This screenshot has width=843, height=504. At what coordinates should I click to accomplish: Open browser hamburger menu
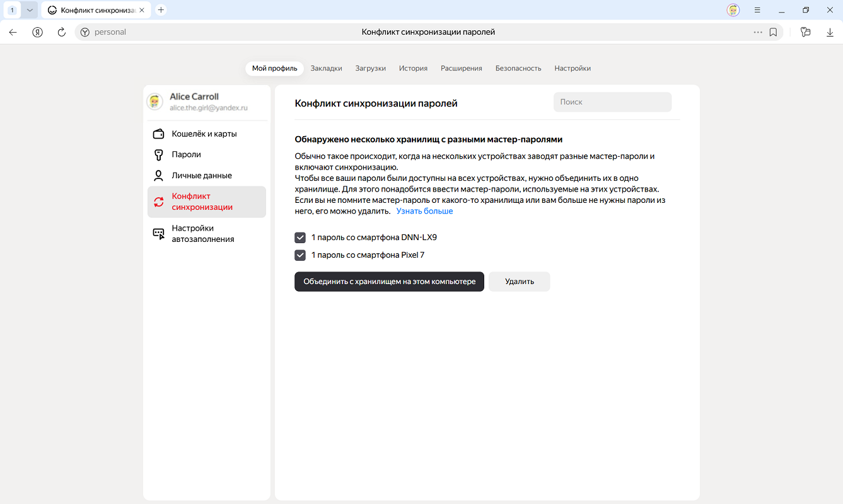(757, 10)
